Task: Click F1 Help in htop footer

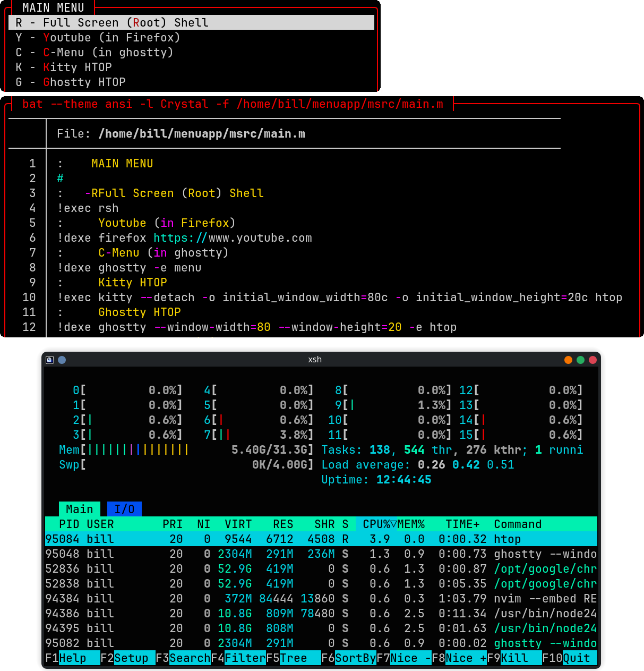Action: 73,658
